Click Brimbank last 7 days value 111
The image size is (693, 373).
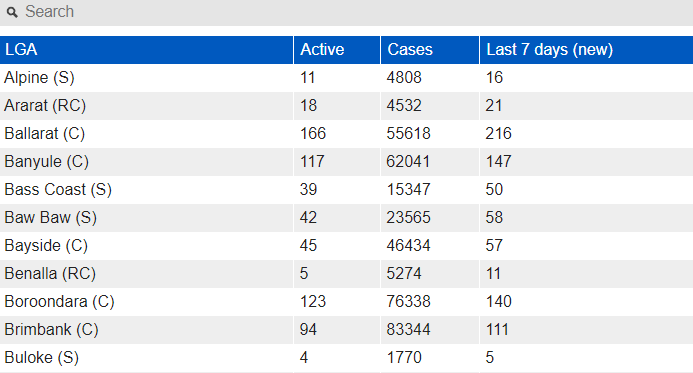[497, 330]
